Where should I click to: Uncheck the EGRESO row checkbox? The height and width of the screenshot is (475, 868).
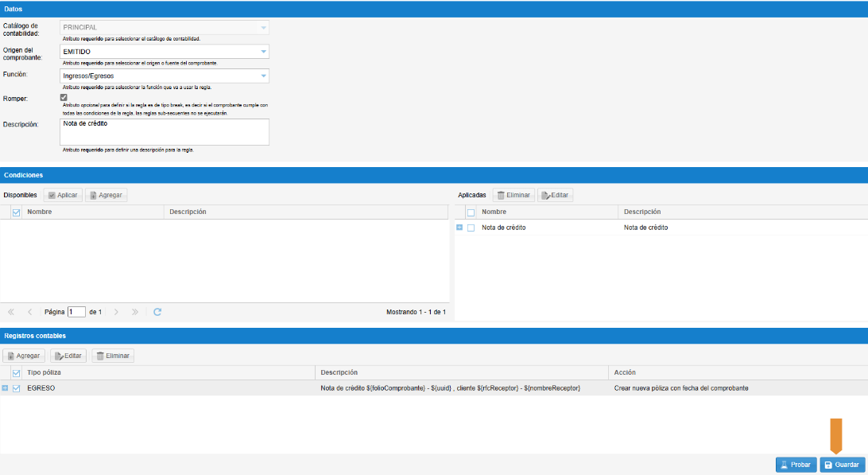(x=16, y=388)
